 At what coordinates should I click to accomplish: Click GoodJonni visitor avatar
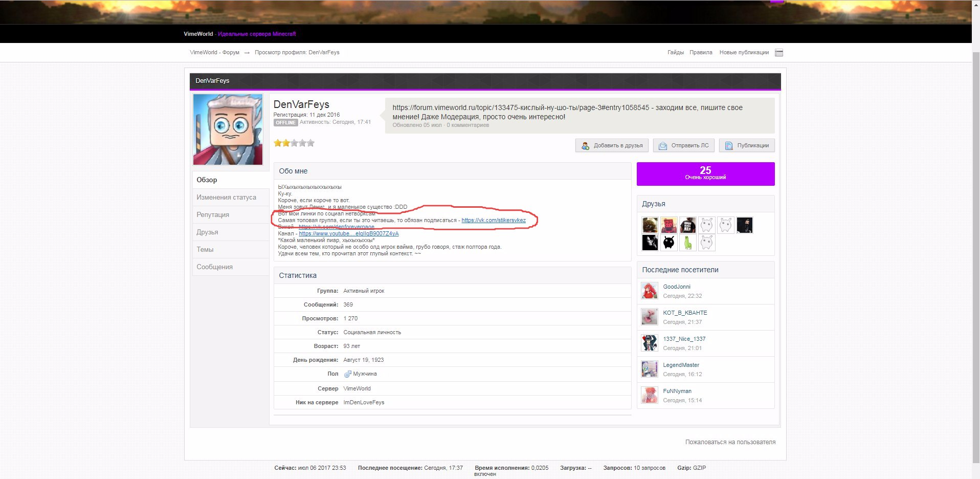coord(650,291)
